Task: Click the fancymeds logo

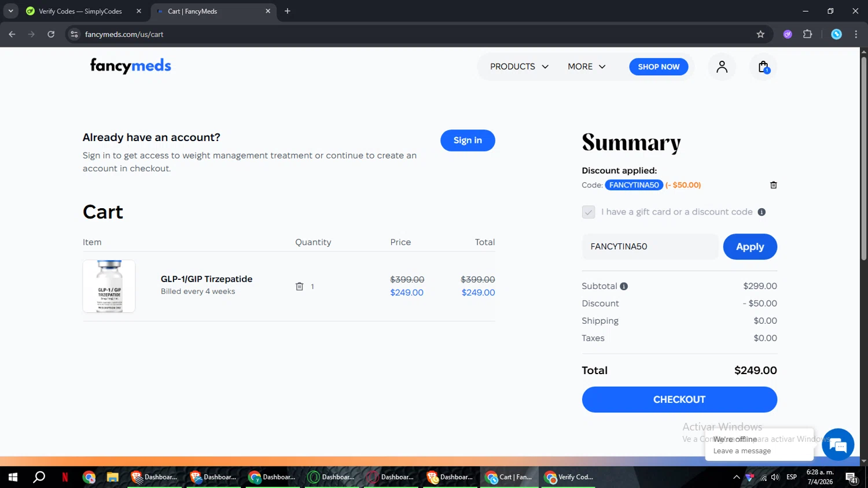Action: 131,66
